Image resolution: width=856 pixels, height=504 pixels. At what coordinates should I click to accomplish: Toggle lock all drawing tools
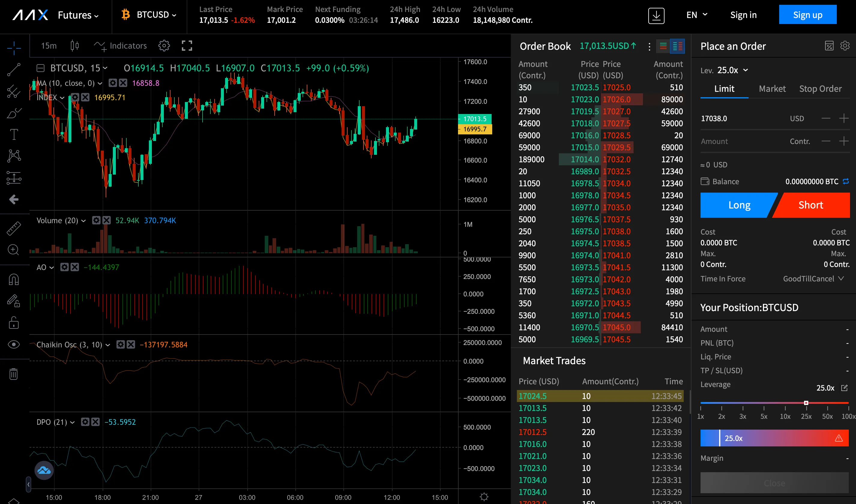click(14, 322)
